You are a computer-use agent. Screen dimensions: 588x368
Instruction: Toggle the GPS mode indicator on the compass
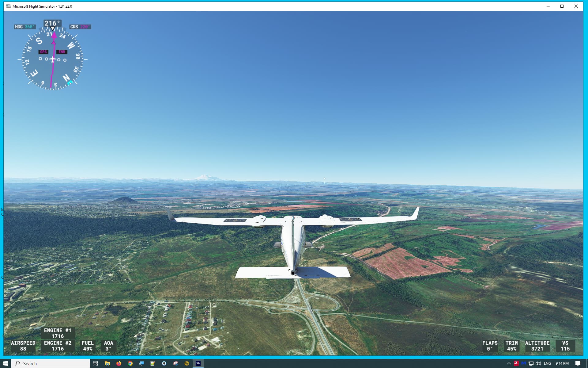point(43,52)
